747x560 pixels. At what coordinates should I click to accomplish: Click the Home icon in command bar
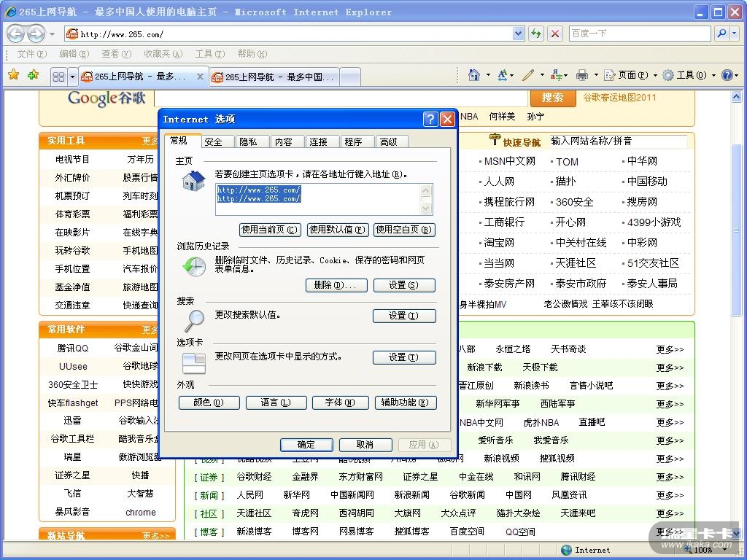click(474, 75)
